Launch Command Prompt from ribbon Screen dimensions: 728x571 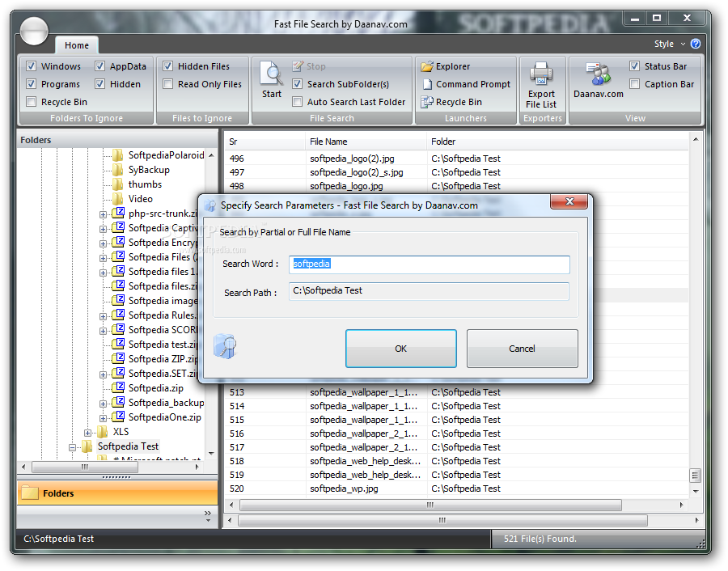(x=466, y=84)
